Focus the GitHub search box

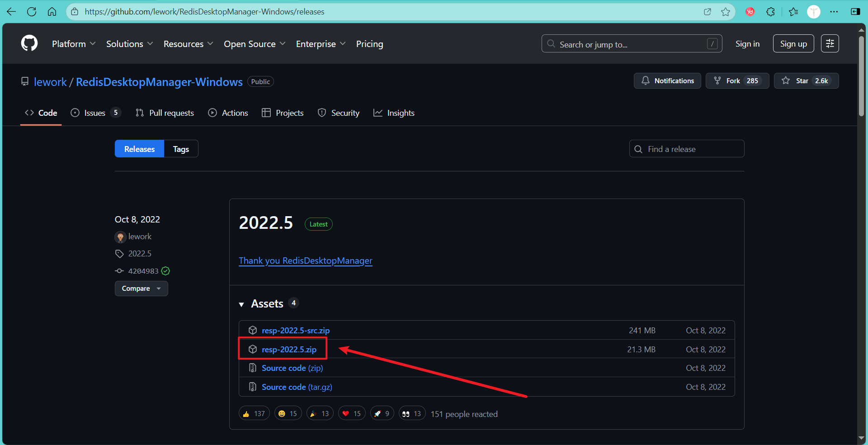(x=632, y=43)
